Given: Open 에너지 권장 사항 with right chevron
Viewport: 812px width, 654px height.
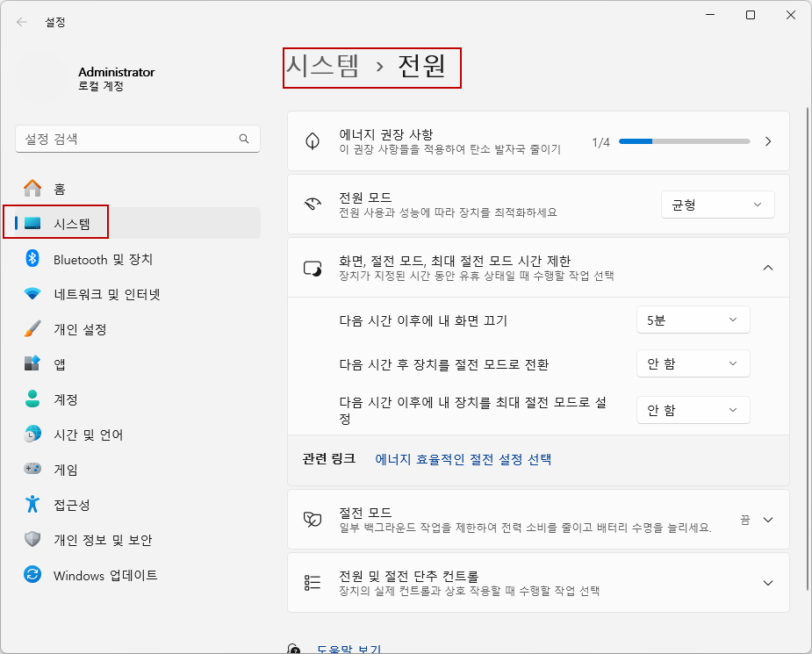Looking at the screenshot, I should pos(768,140).
